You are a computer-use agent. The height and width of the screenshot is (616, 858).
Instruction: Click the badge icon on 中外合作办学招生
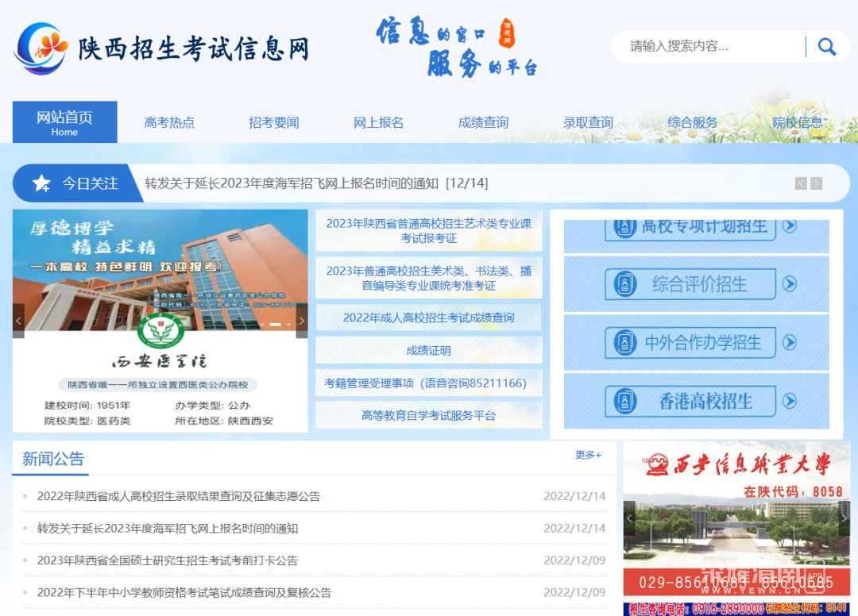tap(624, 343)
